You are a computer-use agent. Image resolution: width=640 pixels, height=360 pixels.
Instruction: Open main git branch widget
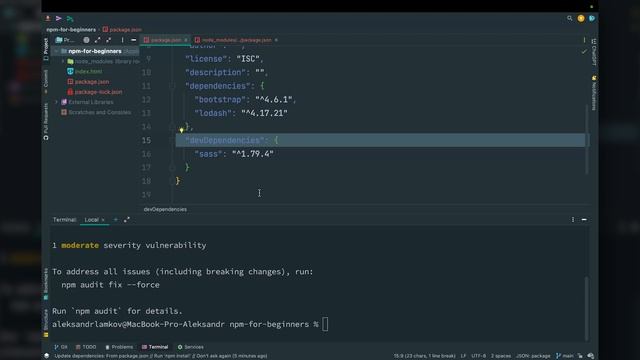(x=564, y=356)
